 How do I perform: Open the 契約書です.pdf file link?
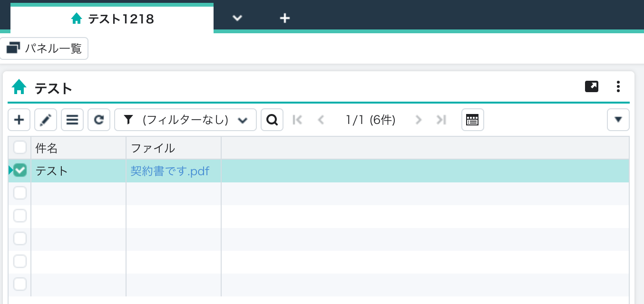click(x=170, y=171)
